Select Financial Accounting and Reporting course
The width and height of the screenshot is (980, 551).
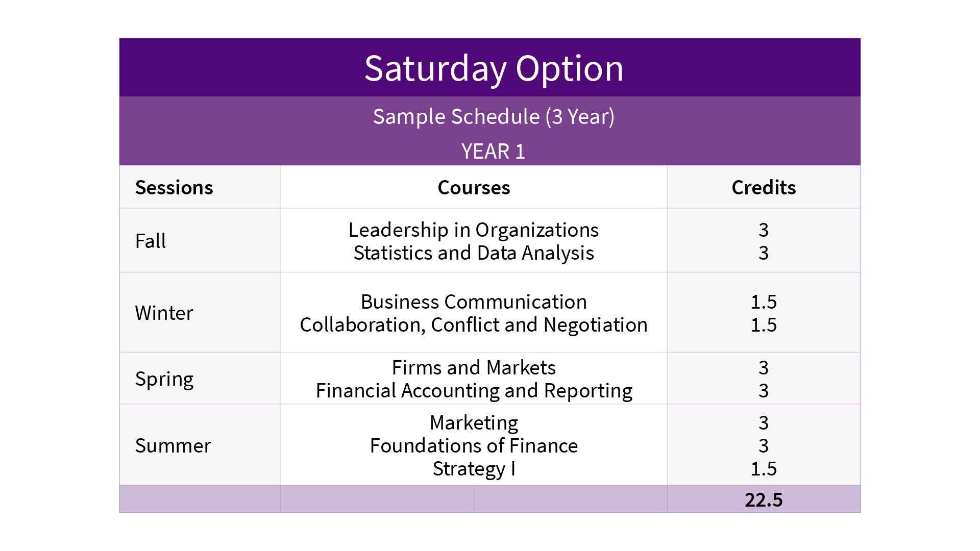click(474, 391)
